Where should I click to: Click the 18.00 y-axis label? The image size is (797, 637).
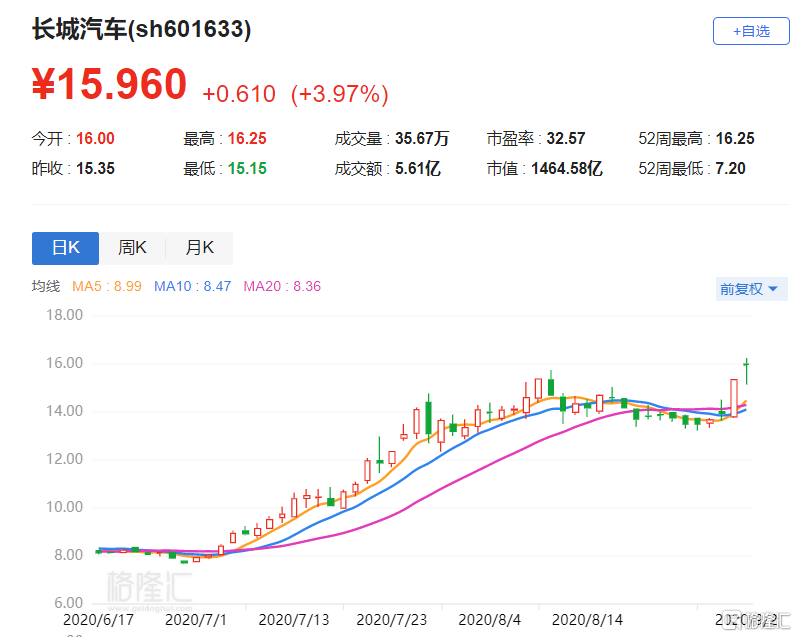tap(65, 315)
